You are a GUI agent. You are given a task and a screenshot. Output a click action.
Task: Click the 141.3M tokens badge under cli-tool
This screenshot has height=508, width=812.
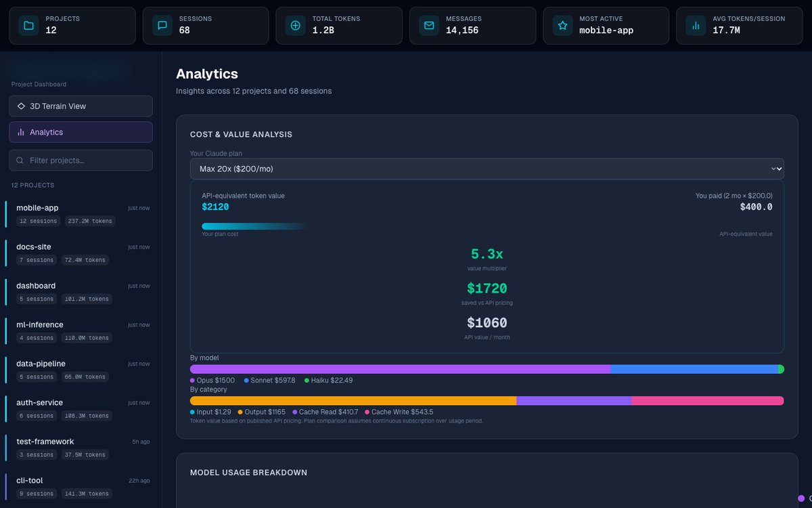[86, 494]
